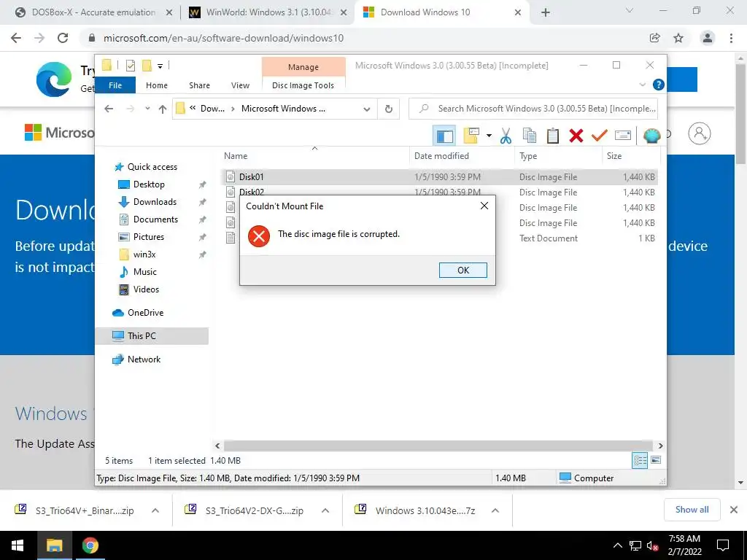Bookmark this page with star icon

tap(678, 38)
